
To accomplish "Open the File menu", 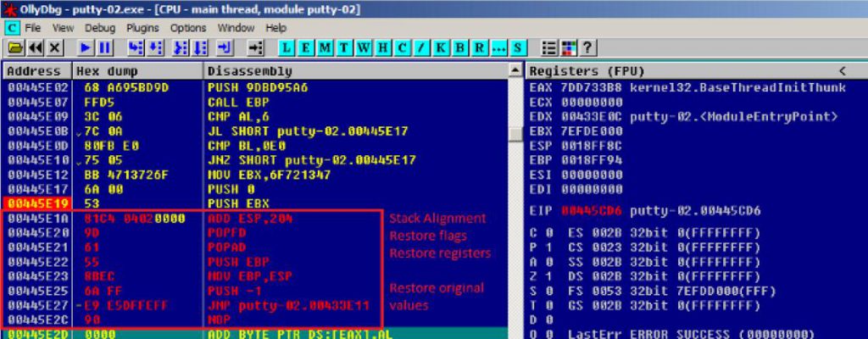I will [x=33, y=28].
